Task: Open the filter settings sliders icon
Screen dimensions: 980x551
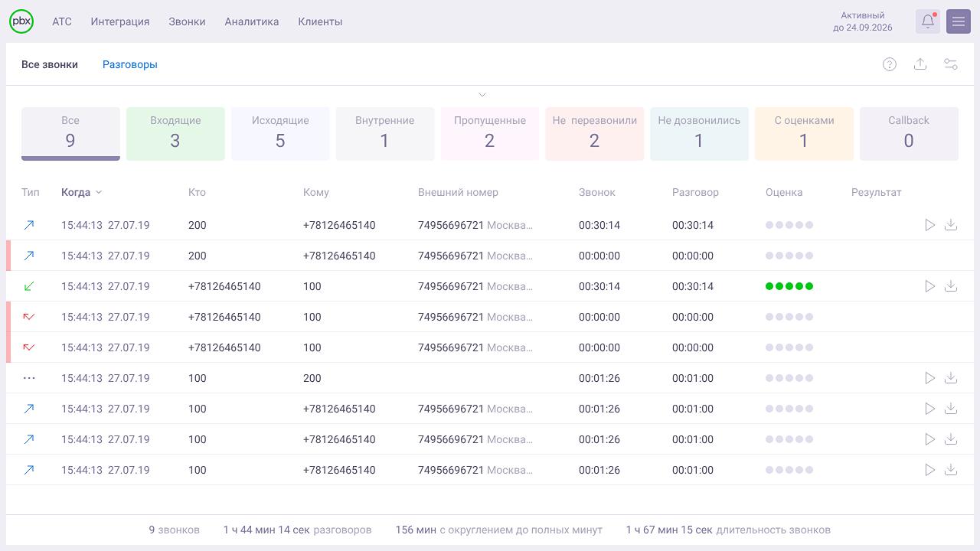Action: pos(951,64)
